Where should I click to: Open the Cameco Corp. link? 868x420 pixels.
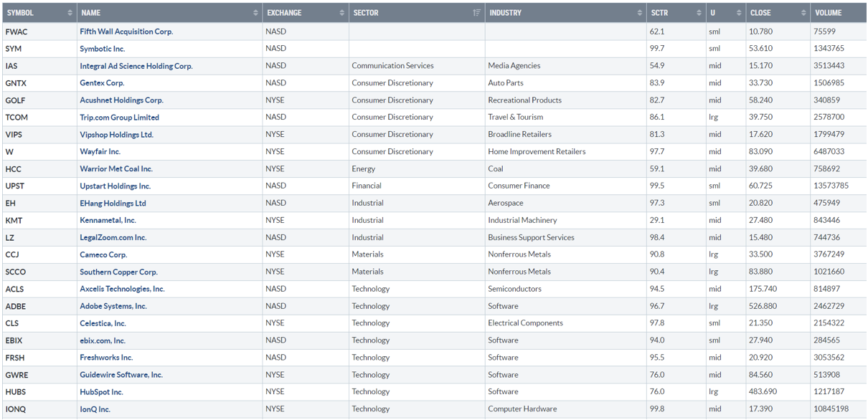pos(103,254)
